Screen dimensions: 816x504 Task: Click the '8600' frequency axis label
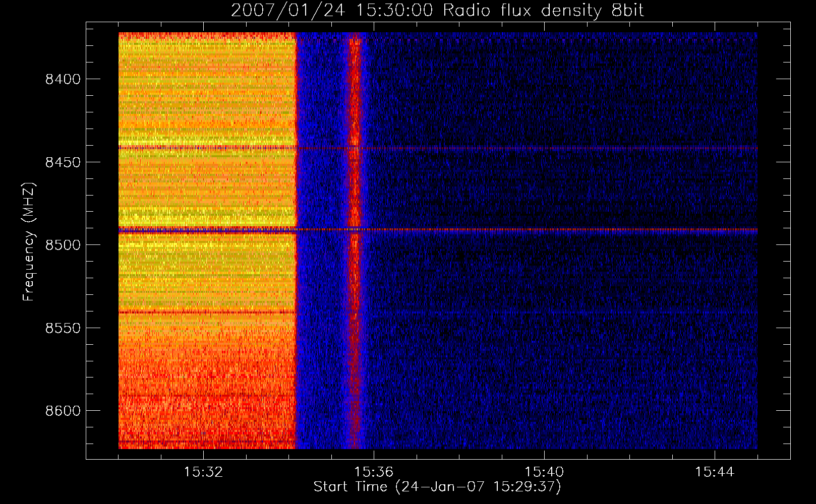[63, 411]
